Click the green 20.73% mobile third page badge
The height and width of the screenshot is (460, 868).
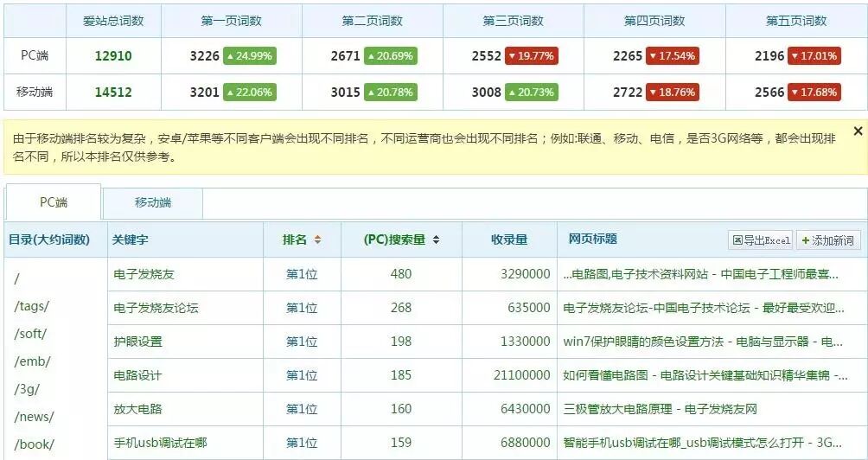coord(532,92)
